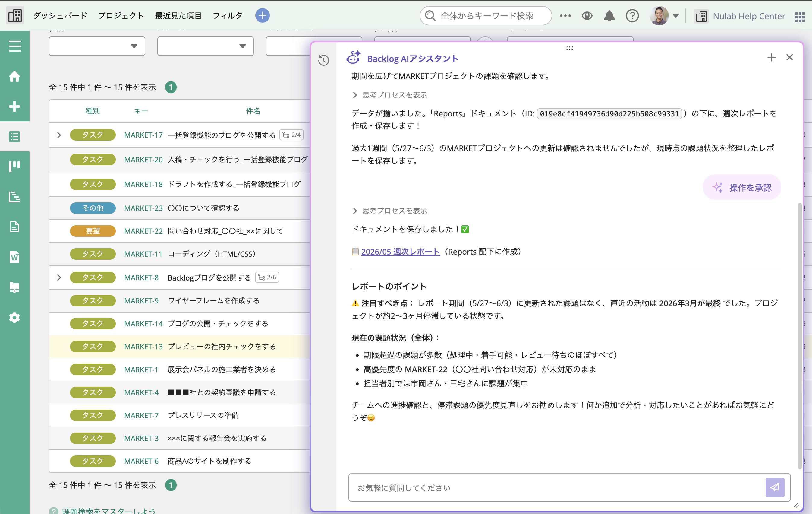
Task: Click the search magnifier icon
Action: pos(430,15)
